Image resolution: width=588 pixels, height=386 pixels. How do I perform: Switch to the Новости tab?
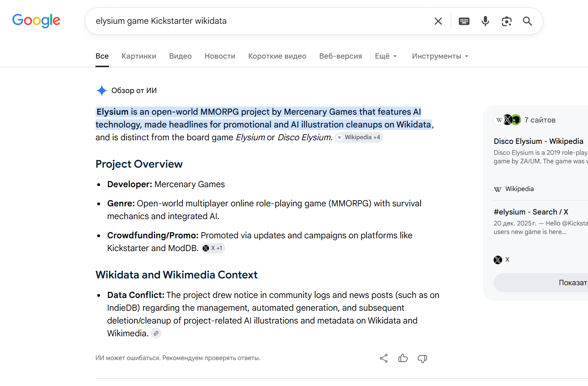[220, 56]
